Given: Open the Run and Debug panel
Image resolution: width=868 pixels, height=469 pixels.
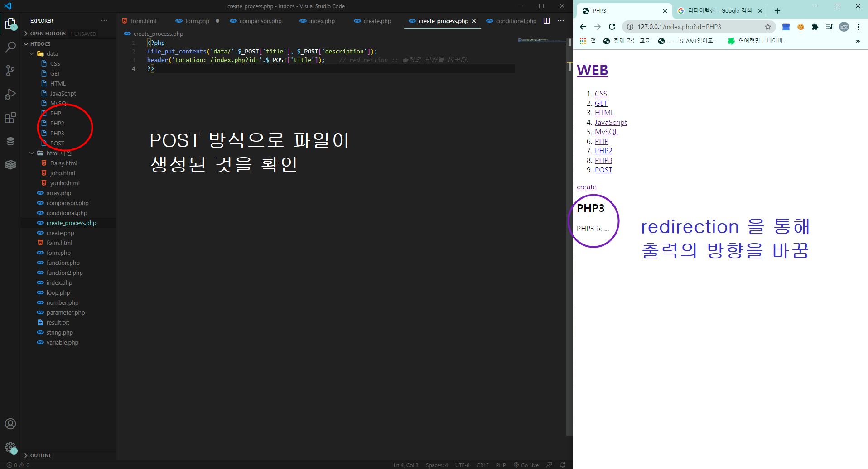Looking at the screenshot, I should 10,94.
